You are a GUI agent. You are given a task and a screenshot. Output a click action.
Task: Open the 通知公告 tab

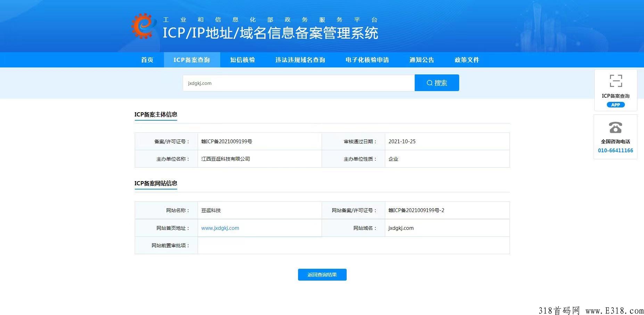422,60
